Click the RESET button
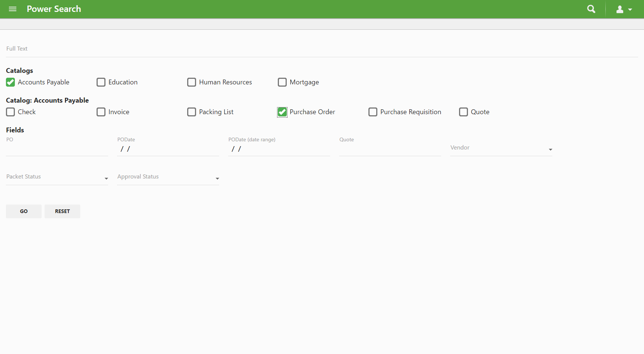This screenshot has width=644, height=354. point(62,211)
